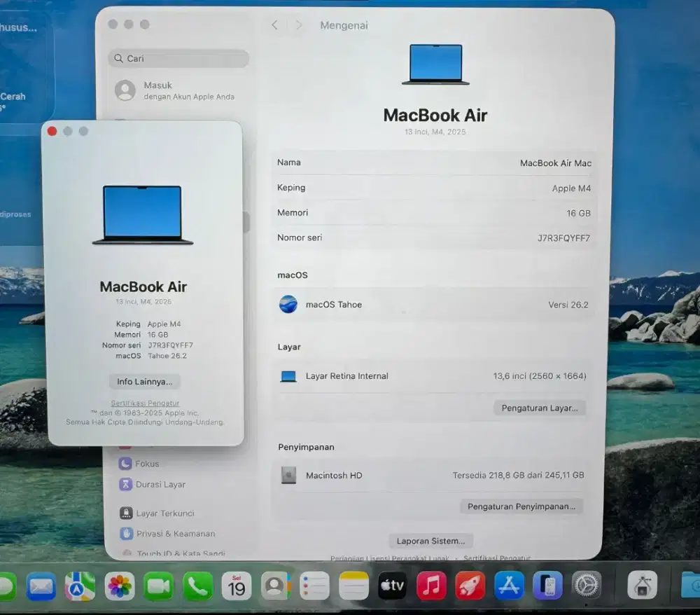Image resolution: width=700 pixels, height=615 pixels.
Task: Open the Music app in the Dock
Action: point(431,586)
